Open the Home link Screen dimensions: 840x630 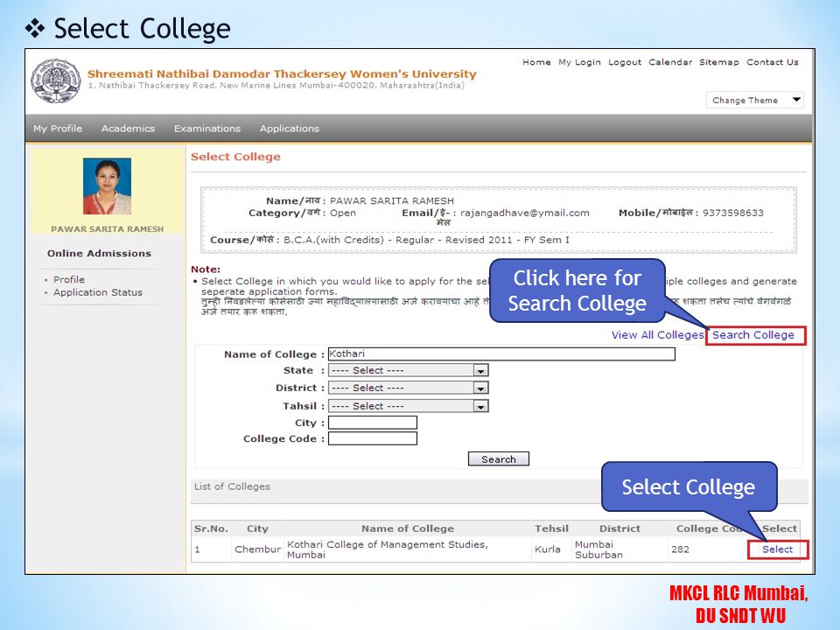(536, 62)
